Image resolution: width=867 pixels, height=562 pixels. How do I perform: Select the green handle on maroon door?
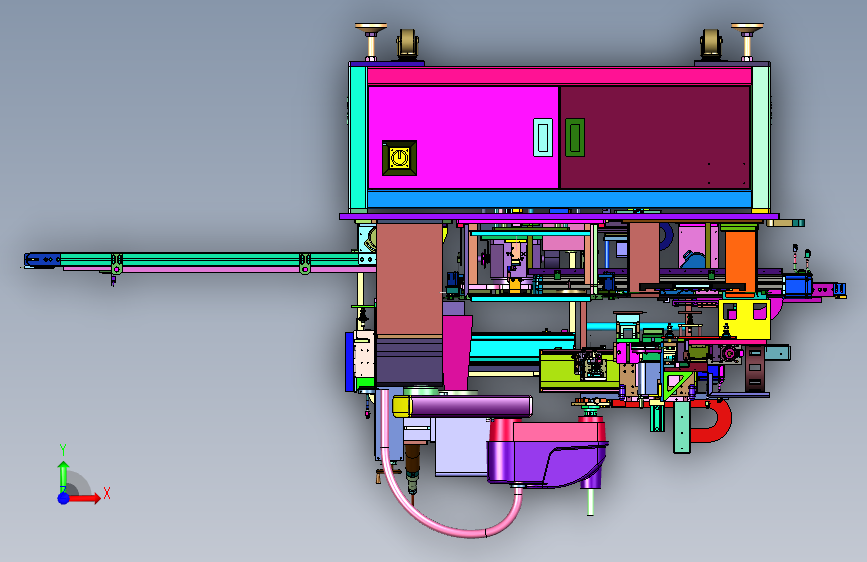coord(575,137)
